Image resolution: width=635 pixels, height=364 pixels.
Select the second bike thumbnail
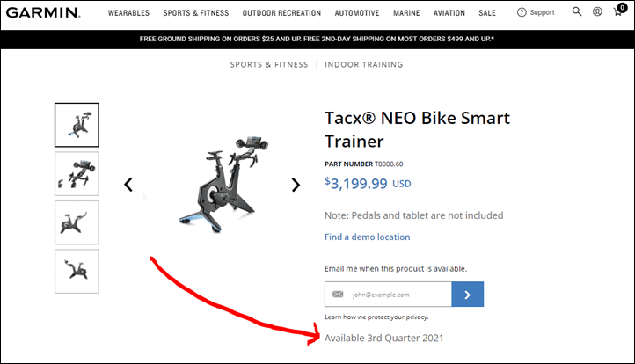coord(77,174)
